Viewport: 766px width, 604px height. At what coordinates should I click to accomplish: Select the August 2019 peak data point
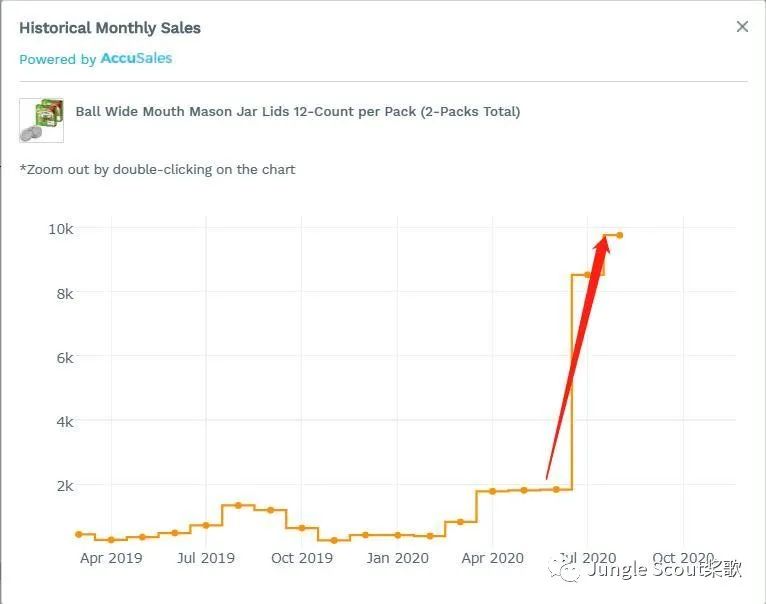tap(238, 505)
